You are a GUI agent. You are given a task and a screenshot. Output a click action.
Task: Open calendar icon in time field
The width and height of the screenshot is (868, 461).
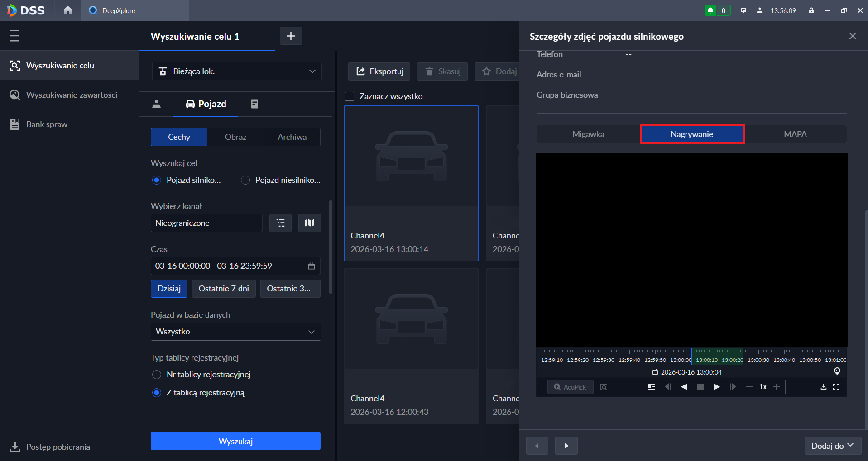312,266
